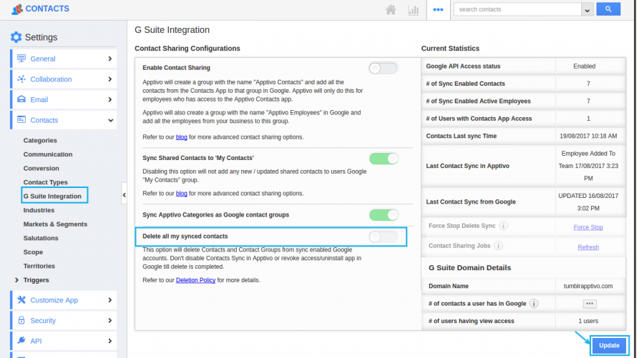This screenshot has width=644, height=358.
Task: Collapse the Contacts settings section
Action: pyautogui.click(x=110, y=120)
